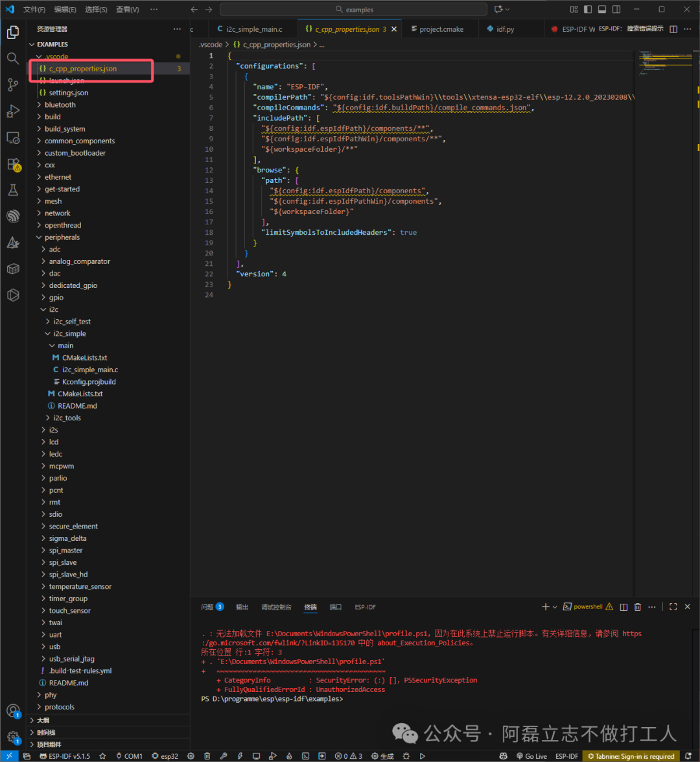This screenshot has width=700, height=762.
Task: Kill terminal with the trash icon
Action: click(x=638, y=607)
